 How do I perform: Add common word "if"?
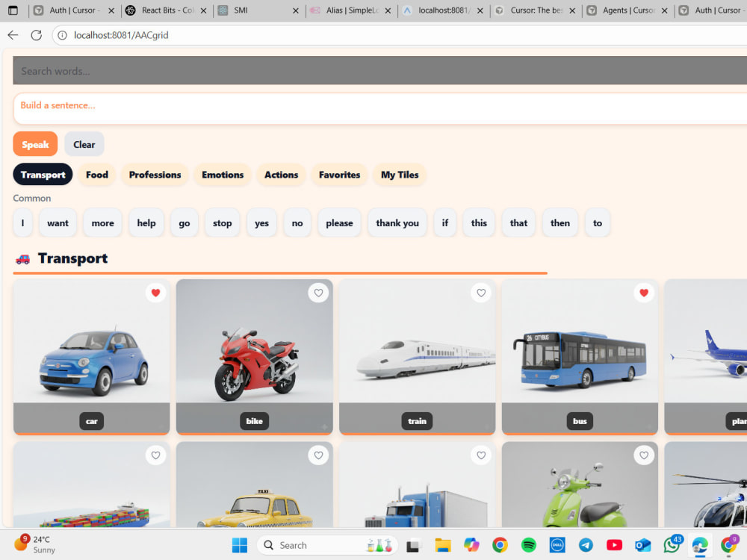tap(445, 223)
